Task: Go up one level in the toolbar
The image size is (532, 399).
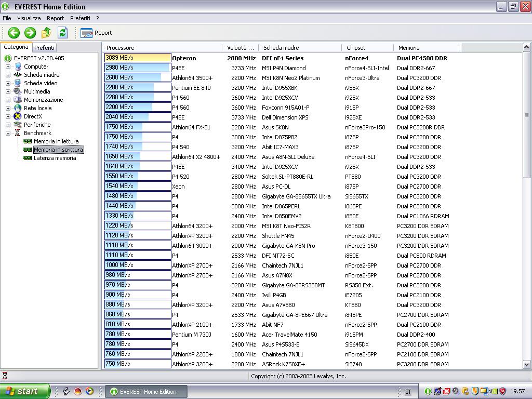Action: point(46,33)
